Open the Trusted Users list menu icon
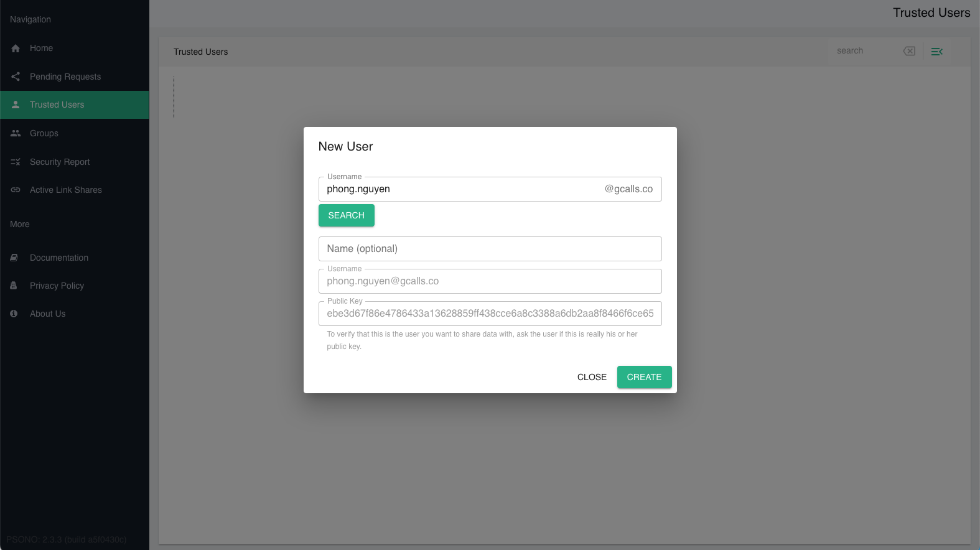 click(936, 52)
